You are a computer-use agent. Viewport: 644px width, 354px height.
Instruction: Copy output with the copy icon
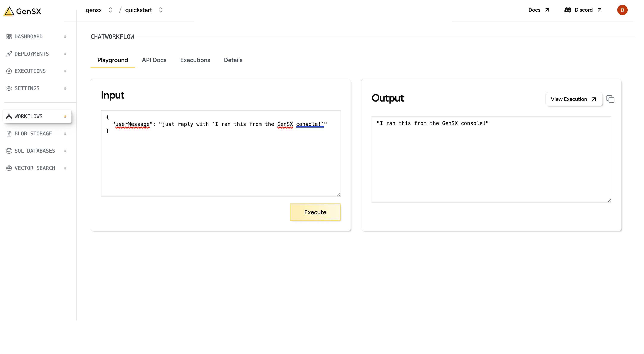coord(610,100)
